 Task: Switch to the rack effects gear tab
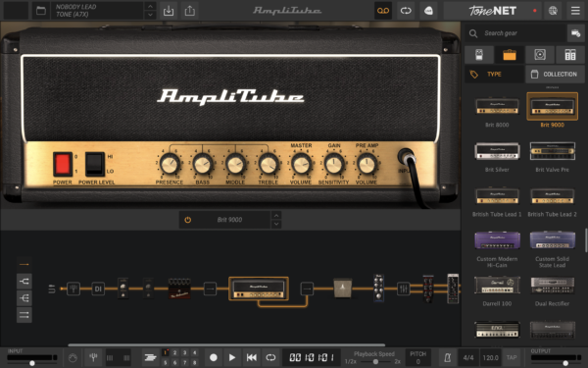[x=570, y=55]
